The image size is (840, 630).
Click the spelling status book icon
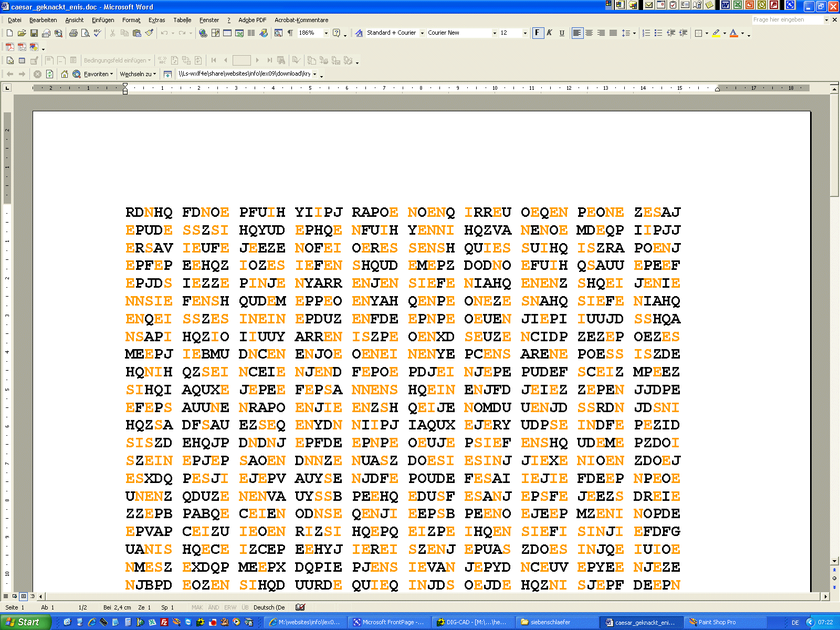point(300,607)
